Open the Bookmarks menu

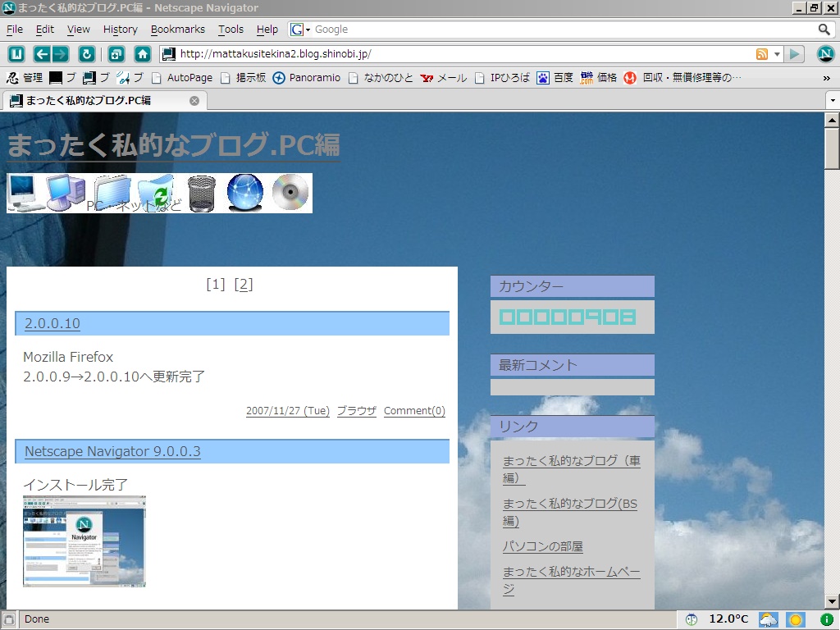[177, 30]
